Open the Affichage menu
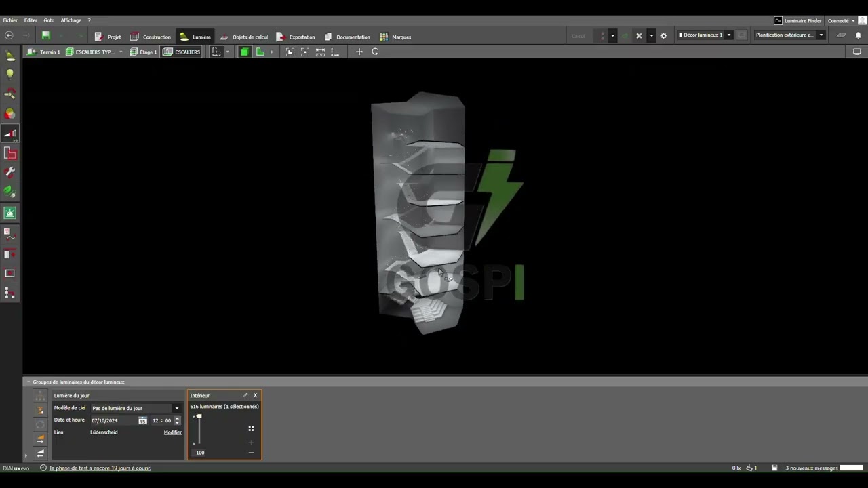 [x=71, y=20]
